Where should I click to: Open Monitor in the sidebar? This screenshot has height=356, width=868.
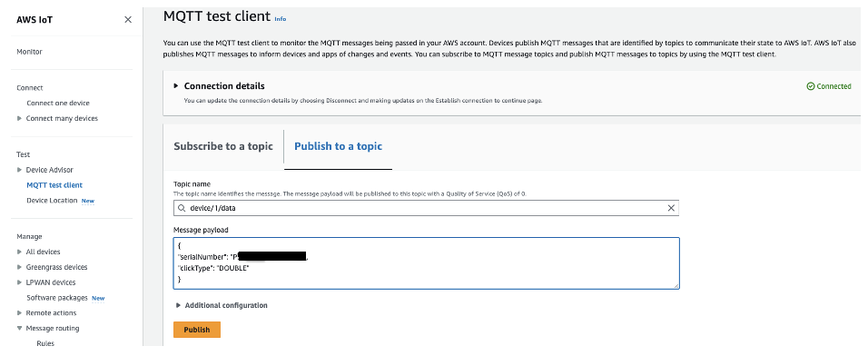29,52
